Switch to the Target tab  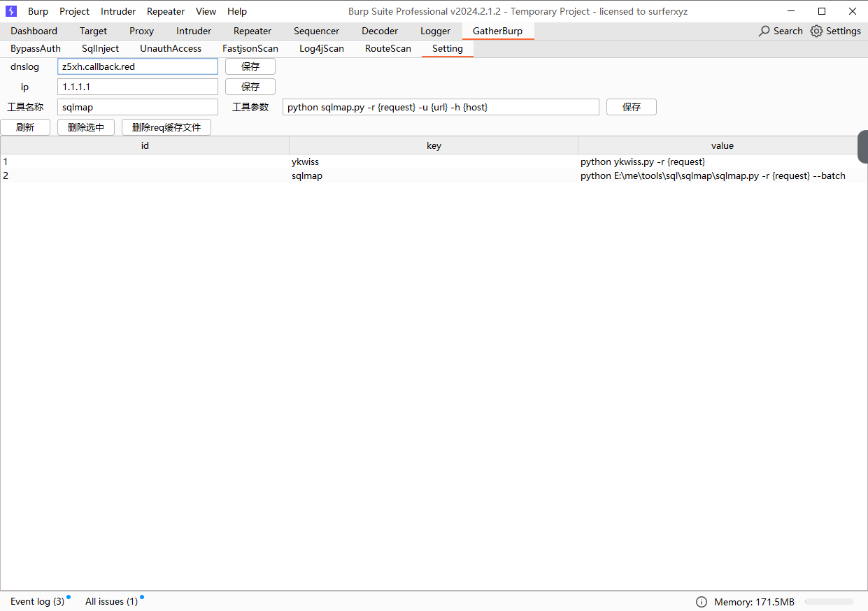[93, 31]
